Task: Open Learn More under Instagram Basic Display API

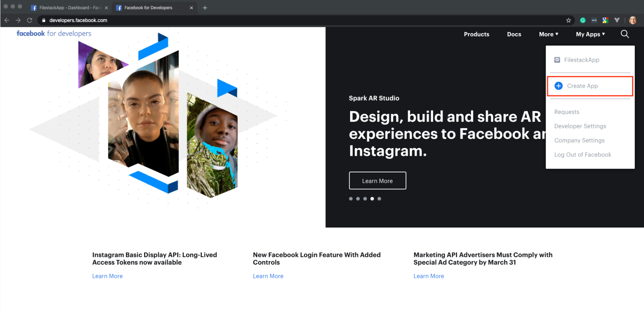Action: click(108, 276)
